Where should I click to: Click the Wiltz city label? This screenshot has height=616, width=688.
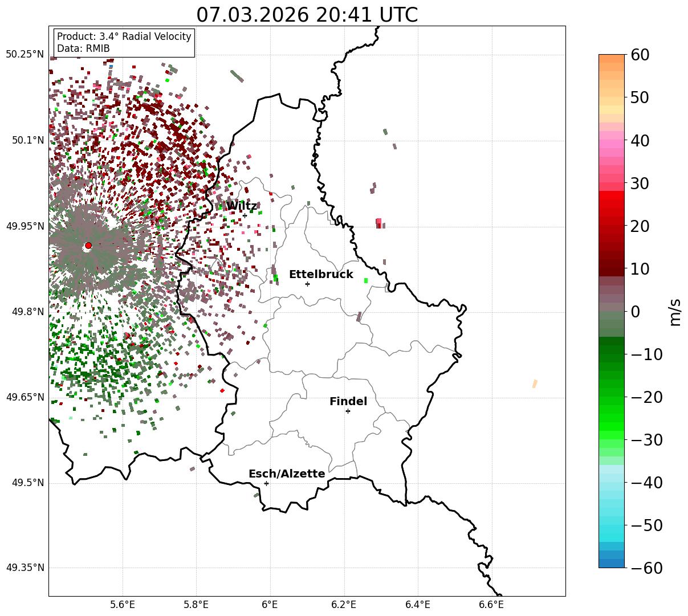[x=242, y=206]
